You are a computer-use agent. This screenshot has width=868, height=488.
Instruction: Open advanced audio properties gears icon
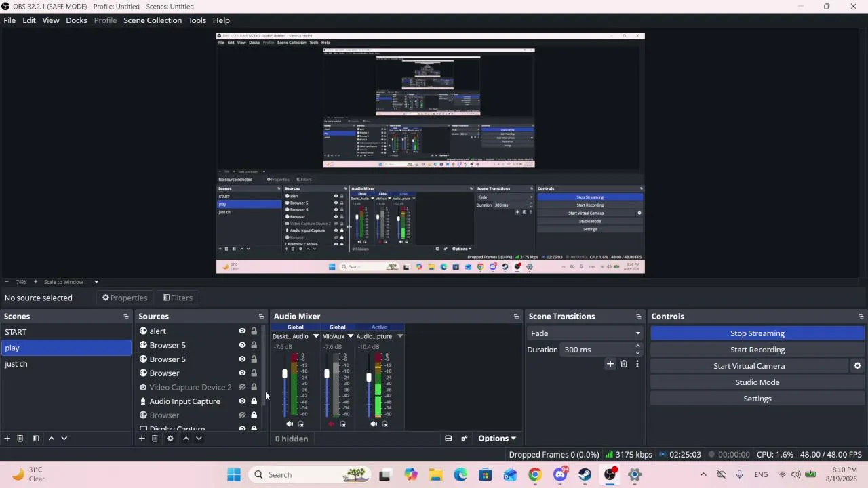464,439
